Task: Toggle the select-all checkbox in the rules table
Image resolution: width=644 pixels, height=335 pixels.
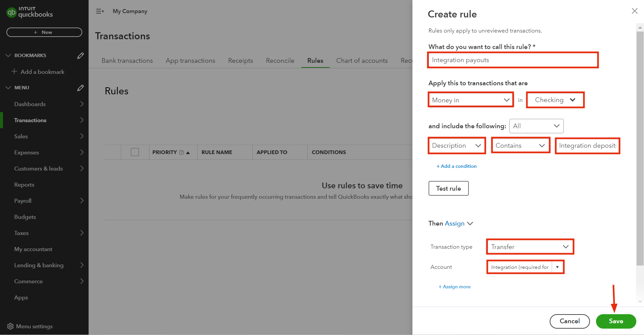Action: click(x=135, y=152)
